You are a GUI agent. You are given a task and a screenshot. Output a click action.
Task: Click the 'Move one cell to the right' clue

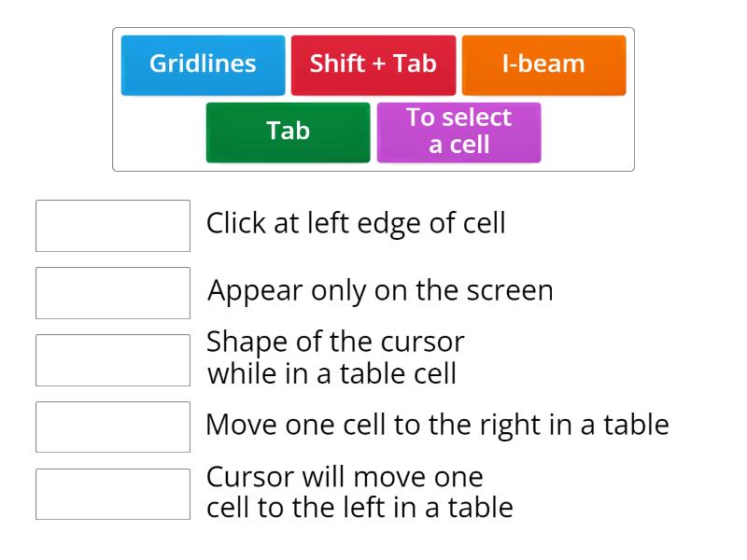click(436, 426)
